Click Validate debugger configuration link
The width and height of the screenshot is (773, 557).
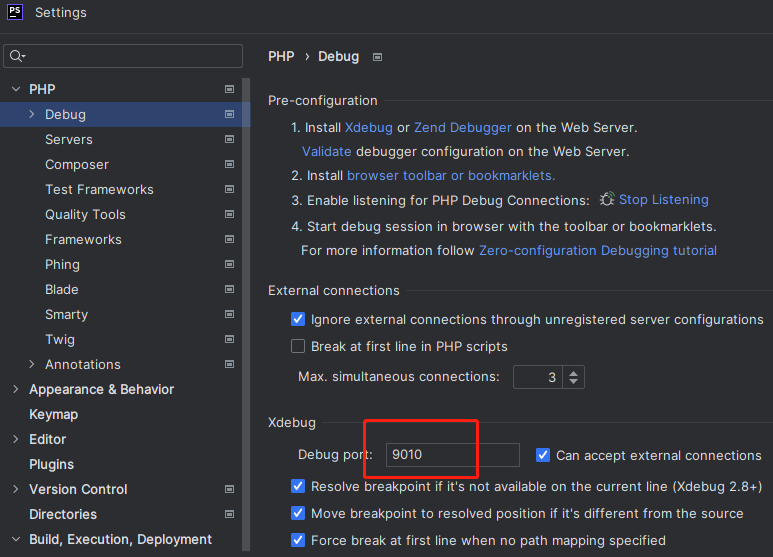click(326, 151)
